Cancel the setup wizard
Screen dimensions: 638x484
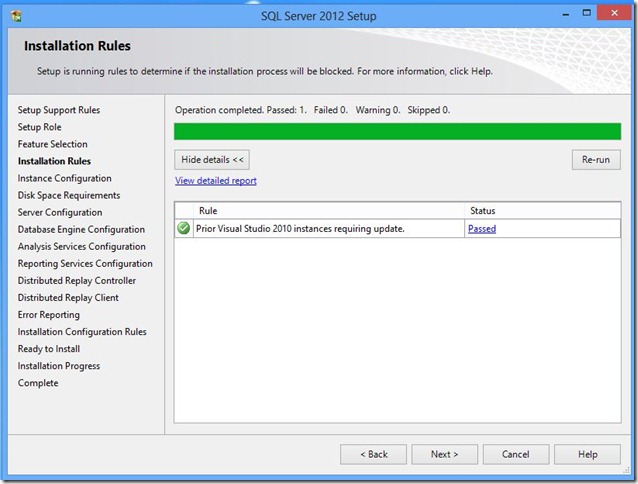click(x=516, y=454)
